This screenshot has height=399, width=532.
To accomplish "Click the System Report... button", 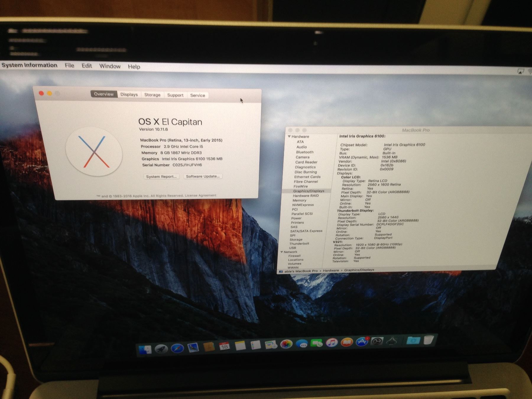I will 161,176.
